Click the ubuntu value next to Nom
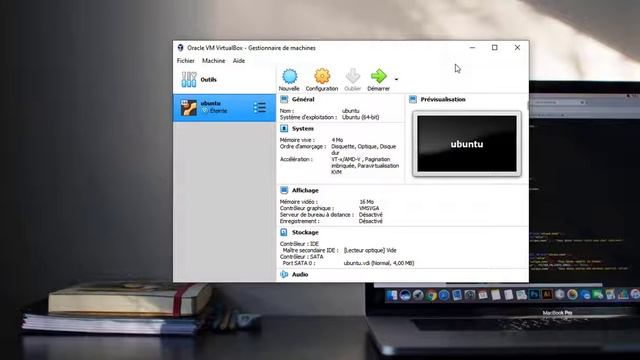Viewport: 640px width, 360px height. [x=351, y=111]
